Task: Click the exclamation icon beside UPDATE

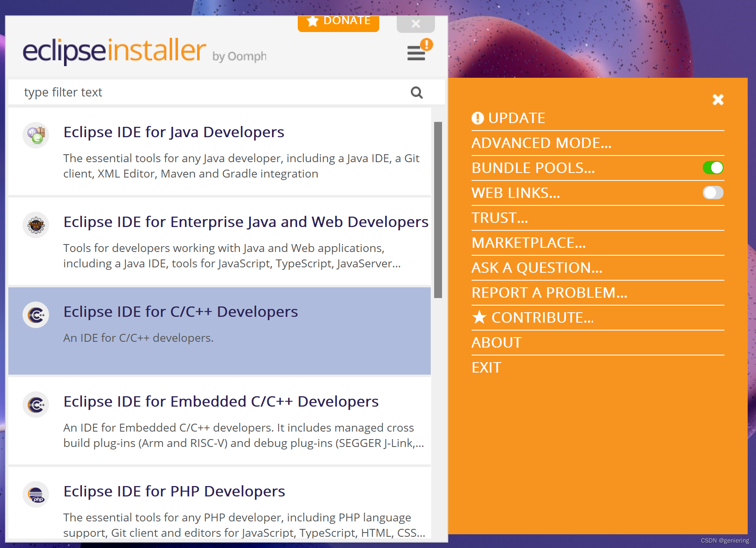Action: pyautogui.click(x=478, y=118)
